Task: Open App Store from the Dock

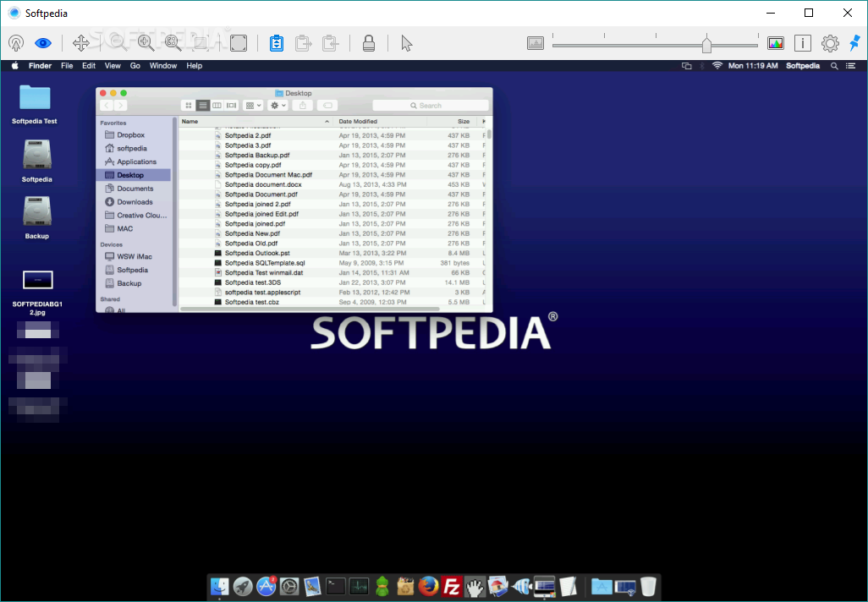Action: [x=266, y=586]
